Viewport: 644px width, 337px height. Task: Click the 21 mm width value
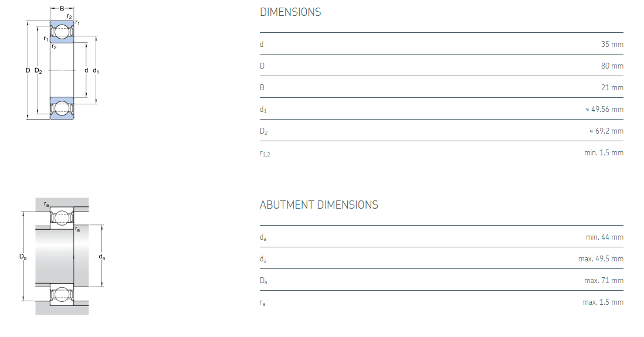tap(612, 87)
